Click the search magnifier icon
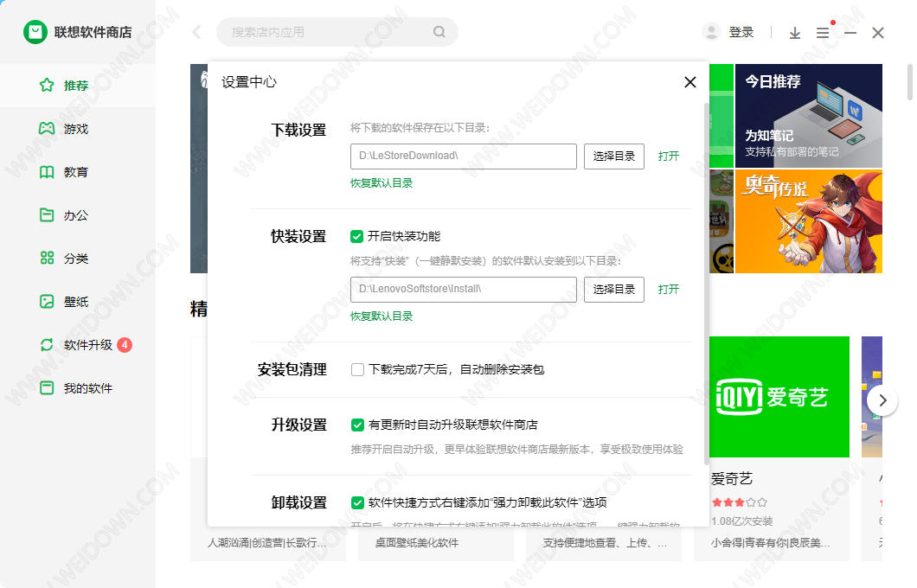This screenshot has width=917, height=588. pos(439,32)
